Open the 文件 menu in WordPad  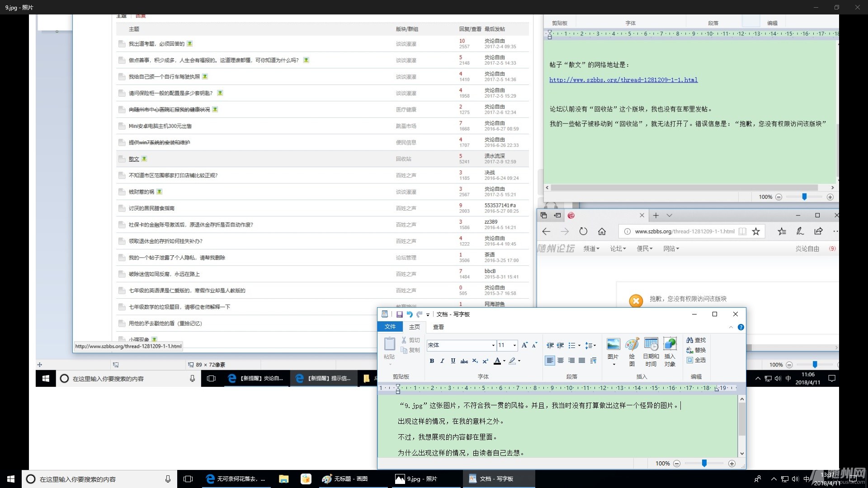(x=390, y=327)
